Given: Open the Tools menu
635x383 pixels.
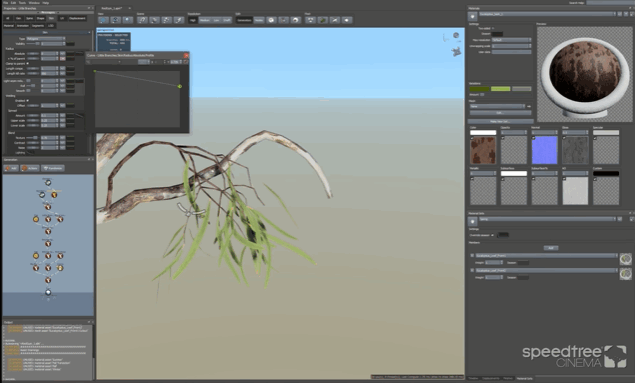Looking at the screenshot, I should [x=22, y=2].
